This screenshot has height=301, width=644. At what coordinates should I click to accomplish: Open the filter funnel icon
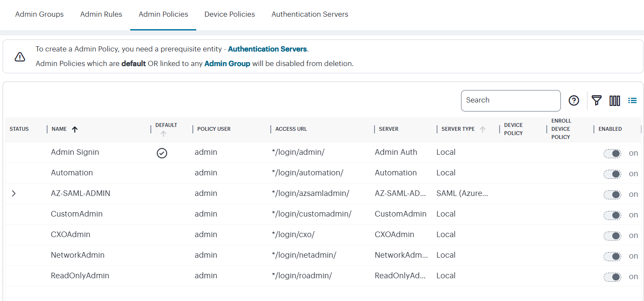click(596, 100)
